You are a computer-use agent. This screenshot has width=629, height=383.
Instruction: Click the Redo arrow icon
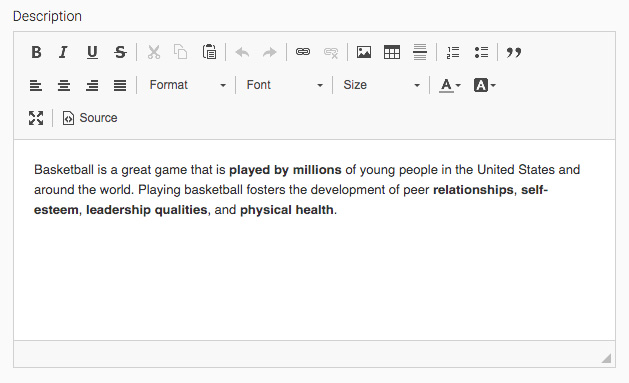tap(270, 52)
